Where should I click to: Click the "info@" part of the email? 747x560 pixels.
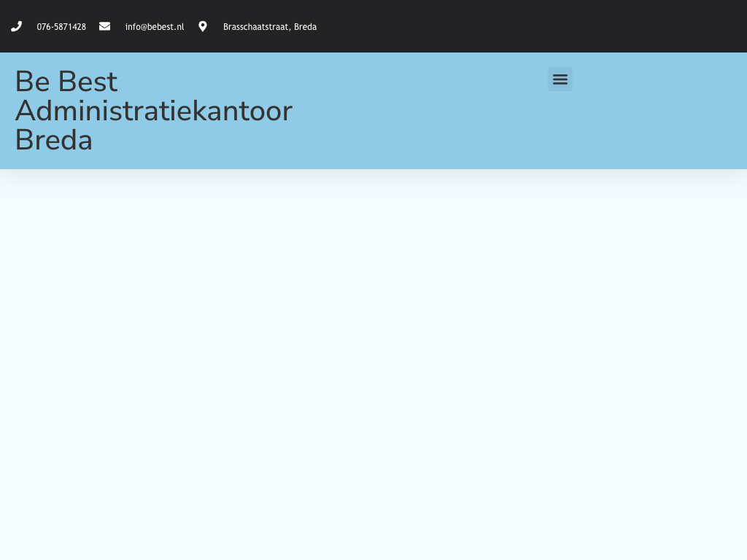135,27
